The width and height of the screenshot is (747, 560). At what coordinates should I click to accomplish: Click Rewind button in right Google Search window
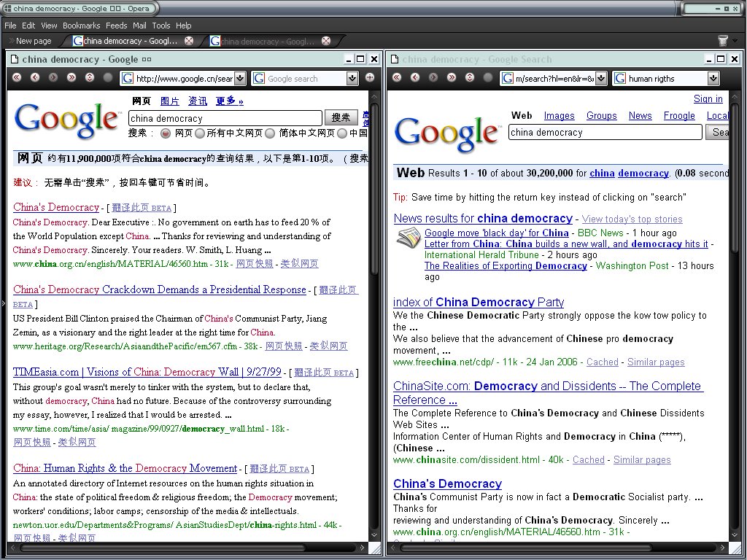pyautogui.click(x=397, y=77)
